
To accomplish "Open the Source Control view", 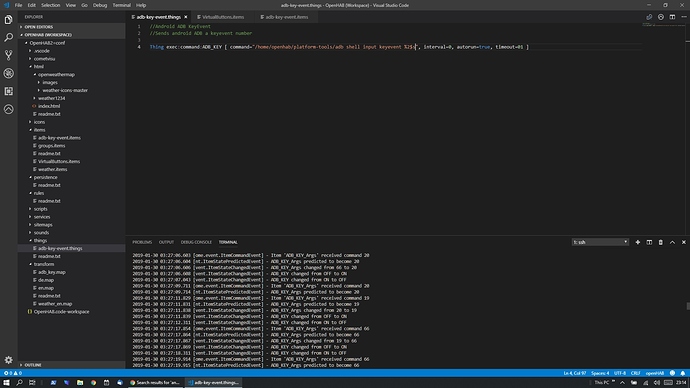I will 8,55.
